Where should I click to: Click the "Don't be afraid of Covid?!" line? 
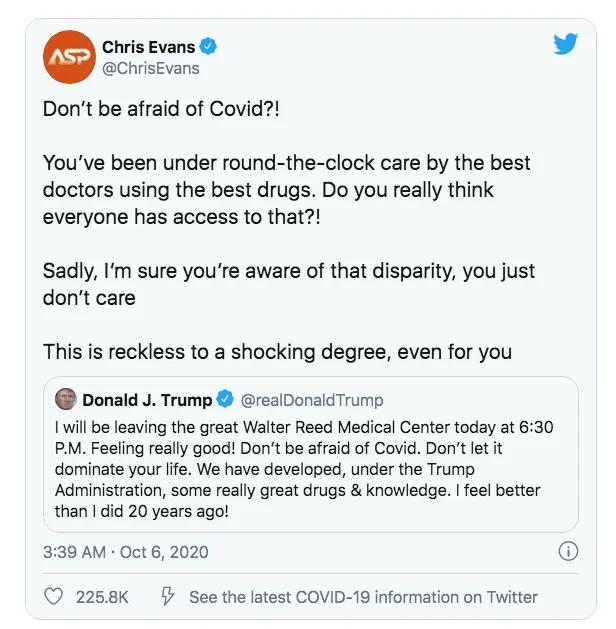161,109
